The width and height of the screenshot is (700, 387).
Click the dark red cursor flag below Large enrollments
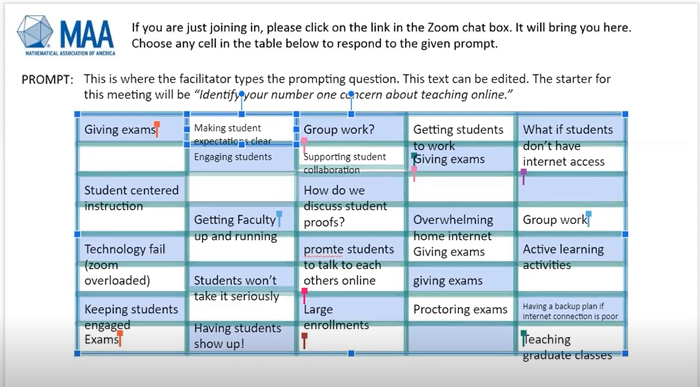point(304,340)
